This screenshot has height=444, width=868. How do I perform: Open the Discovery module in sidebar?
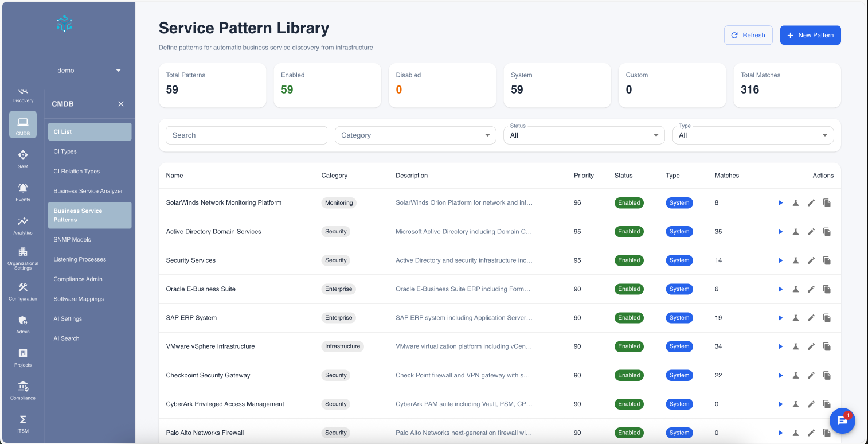click(x=22, y=95)
